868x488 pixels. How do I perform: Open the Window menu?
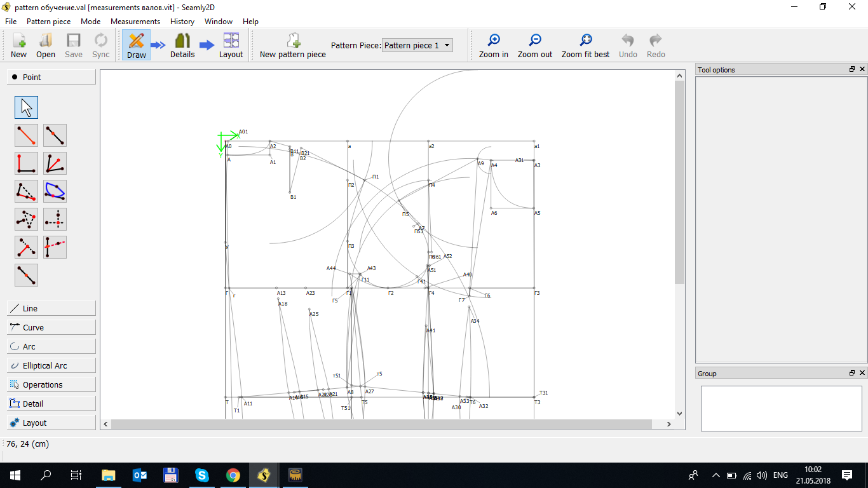(219, 21)
